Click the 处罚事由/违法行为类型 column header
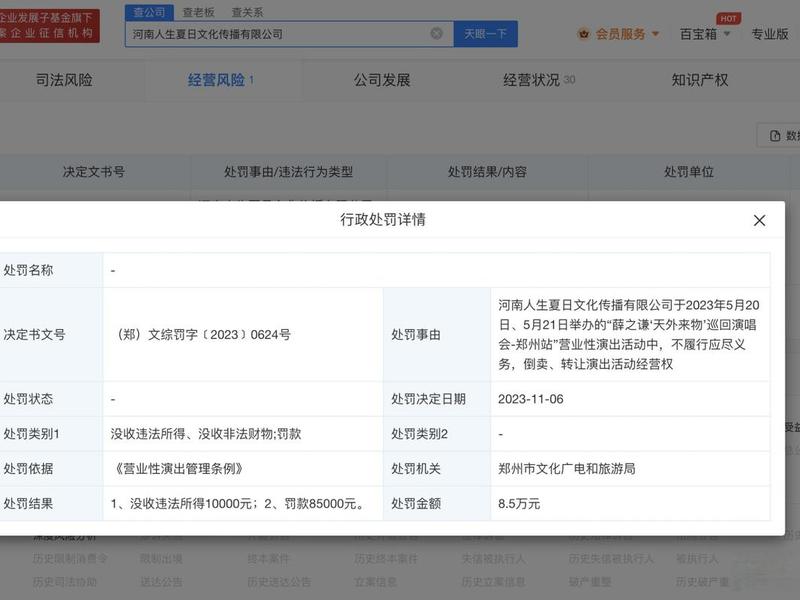Image resolution: width=800 pixels, height=600 pixels. (x=288, y=172)
